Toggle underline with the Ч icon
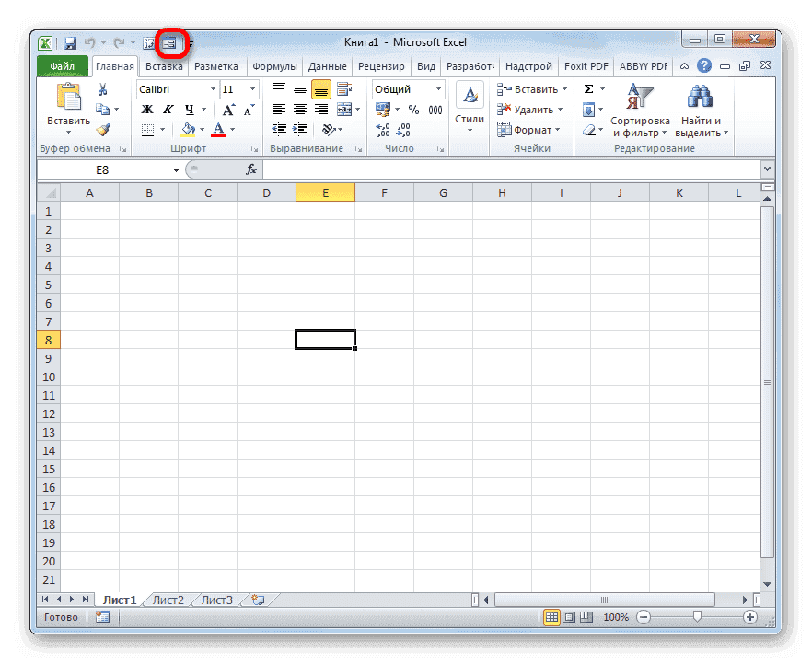This screenshot has width=812, height=664. tap(188, 109)
